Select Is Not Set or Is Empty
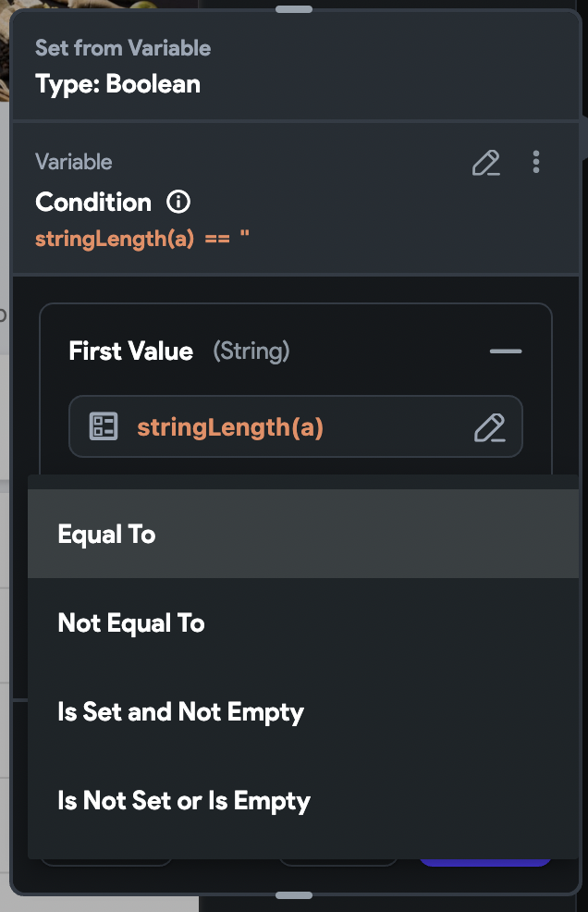Image resolution: width=588 pixels, height=912 pixels. (184, 801)
